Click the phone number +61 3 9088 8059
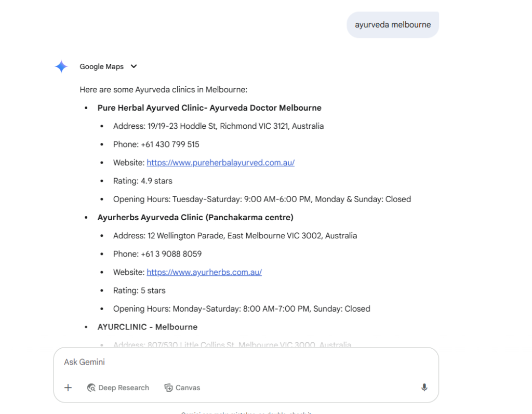This screenshot has height=414, width=532. pos(171,254)
